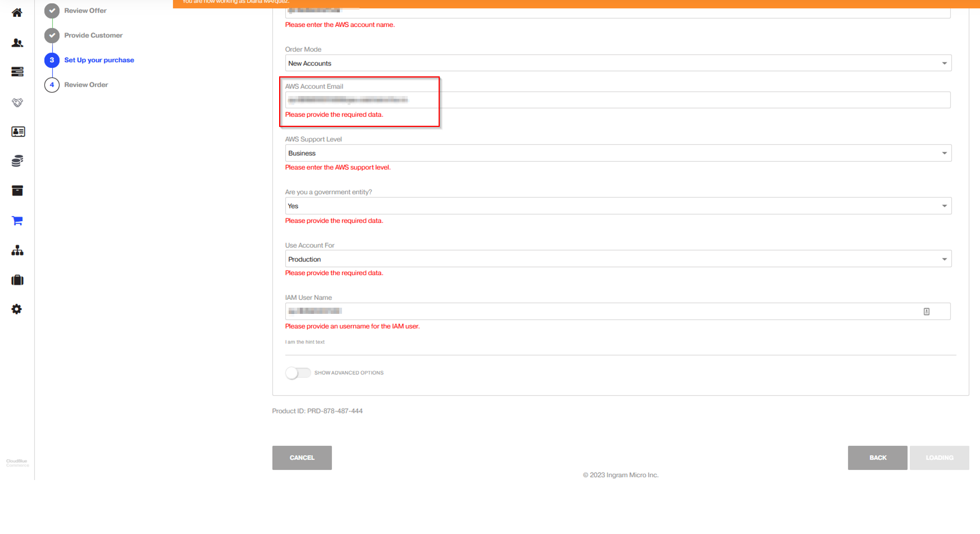Open the home icon in the sidebar

[x=17, y=12]
